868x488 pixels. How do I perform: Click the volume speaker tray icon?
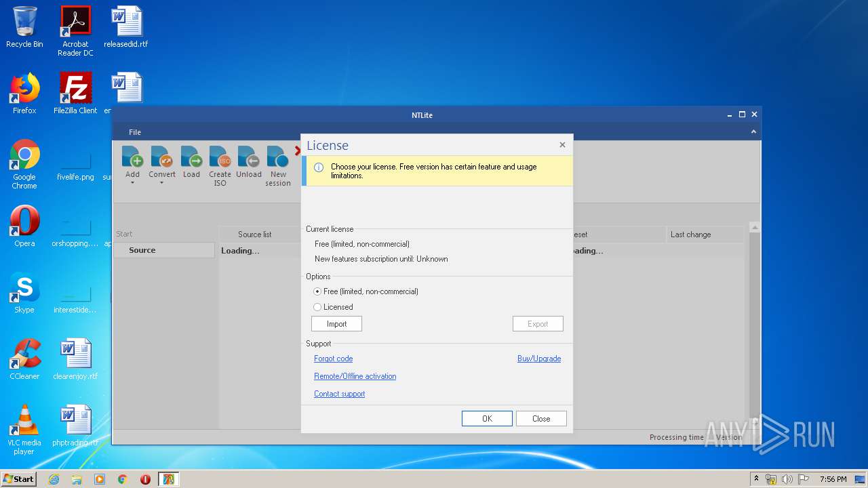(787, 479)
